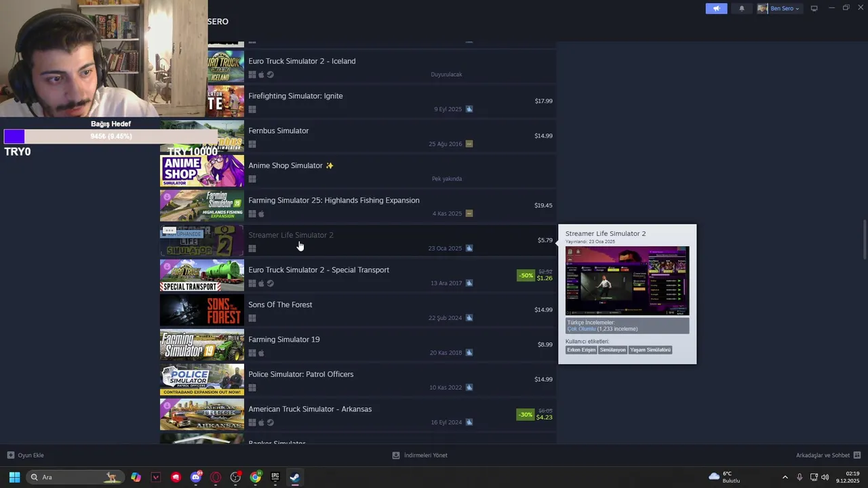Click $8.99 price of Farming Simulator 19
The width and height of the screenshot is (868, 488).
(545, 344)
